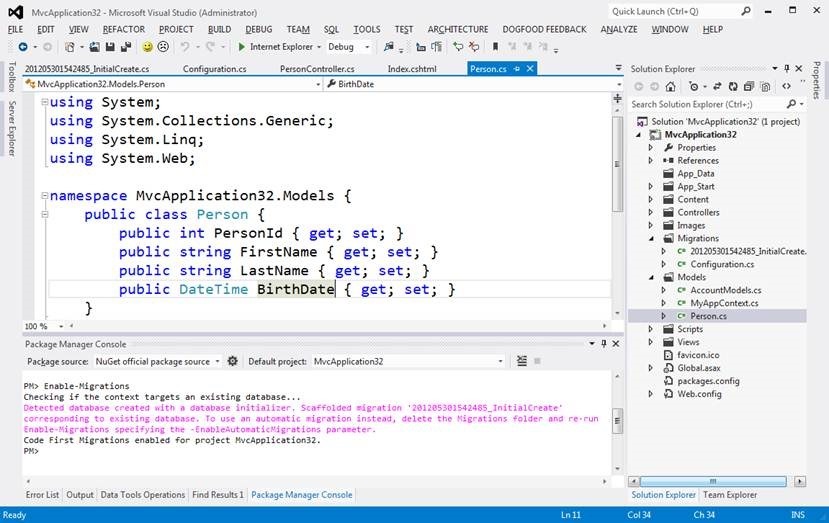Switch to the PersonController.cs tab

coord(317,69)
